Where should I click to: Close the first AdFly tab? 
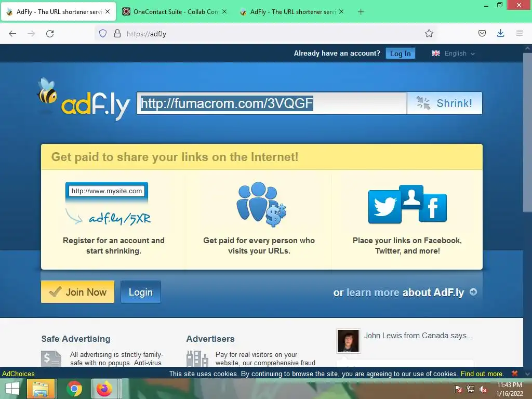click(x=108, y=11)
